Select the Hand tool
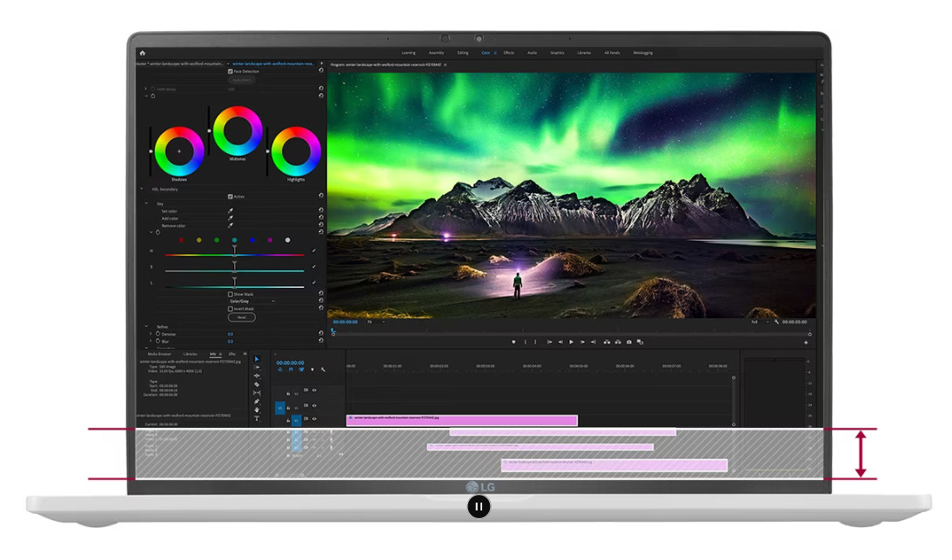 point(257,410)
